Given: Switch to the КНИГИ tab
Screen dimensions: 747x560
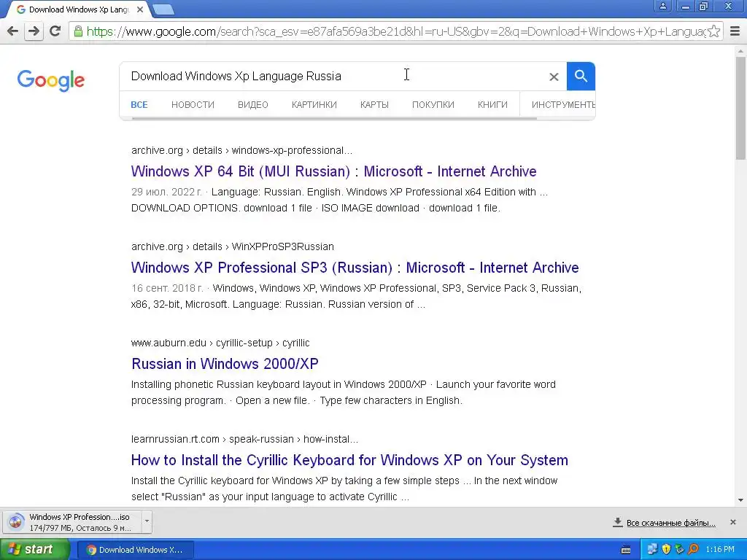Looking at the screenshot, I should pos(492,105).
